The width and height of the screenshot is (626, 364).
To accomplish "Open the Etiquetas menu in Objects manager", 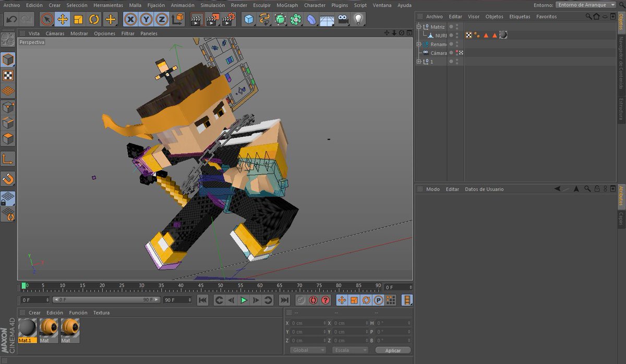I will coord(520,17).
